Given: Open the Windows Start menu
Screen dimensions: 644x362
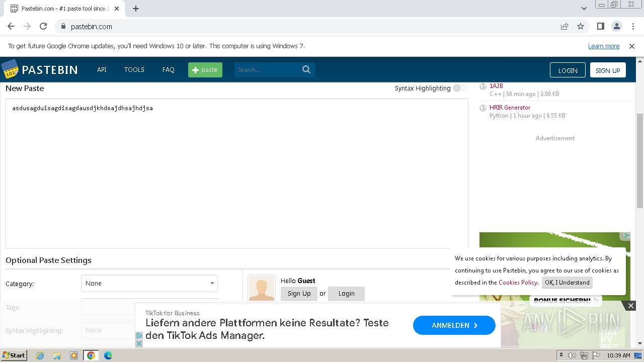Looking at the screenshot, I should pos(14,355).
